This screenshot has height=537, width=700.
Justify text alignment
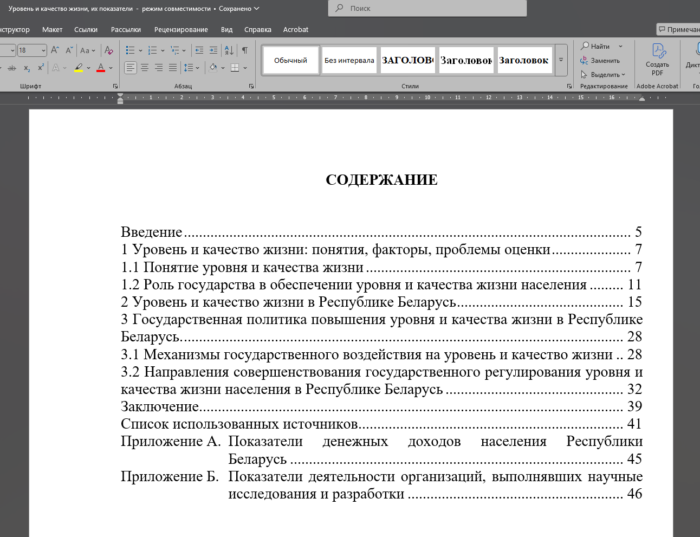(173, 68)
